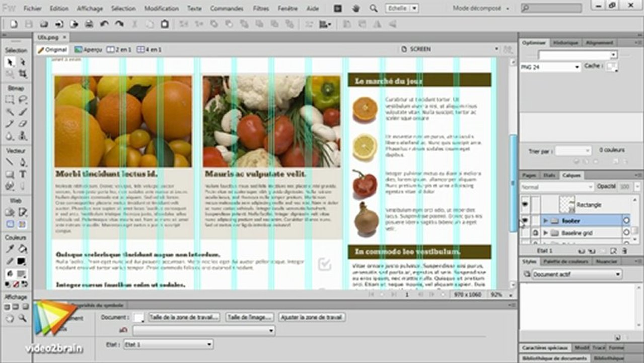Select the Pen tool
The height and width of the screenshot is (363, 644).
coord(23,162)
